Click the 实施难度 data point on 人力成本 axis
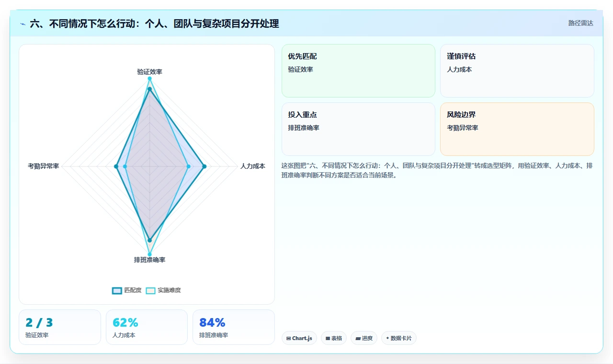Image resolution: width=613 pixels, height=364 pixels. (188, 166)
